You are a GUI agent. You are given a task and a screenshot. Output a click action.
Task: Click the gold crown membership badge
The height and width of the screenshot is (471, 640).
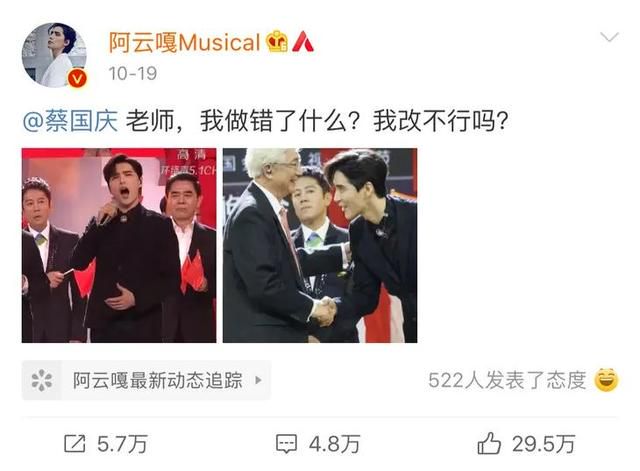pyautogui.click(x=277, y=42)
